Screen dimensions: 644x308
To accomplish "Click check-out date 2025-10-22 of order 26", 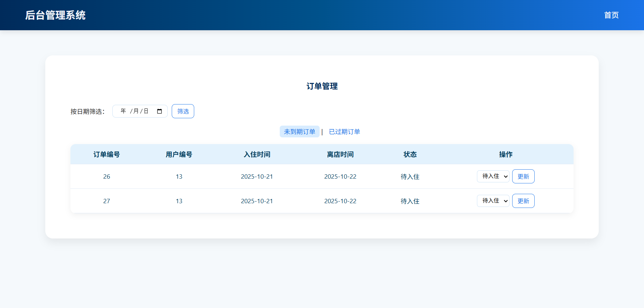I will (x=340, y=176).
